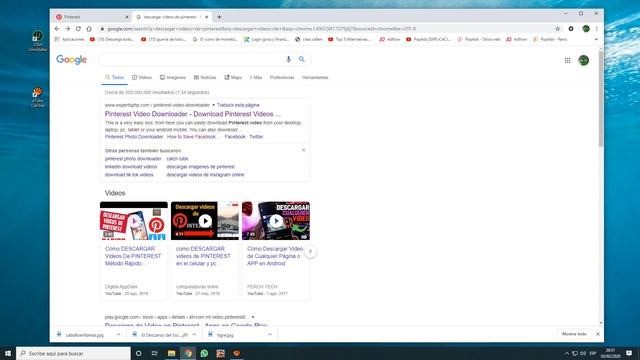Viewport: 640px width, 360px height.
Task: Click the browser forward arrow
Action: pos(67,29)
